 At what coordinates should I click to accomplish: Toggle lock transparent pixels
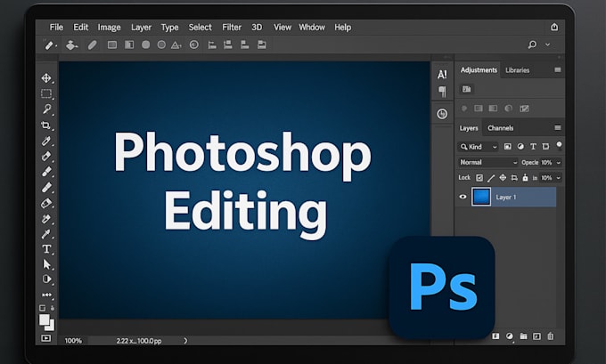[479, 178]
